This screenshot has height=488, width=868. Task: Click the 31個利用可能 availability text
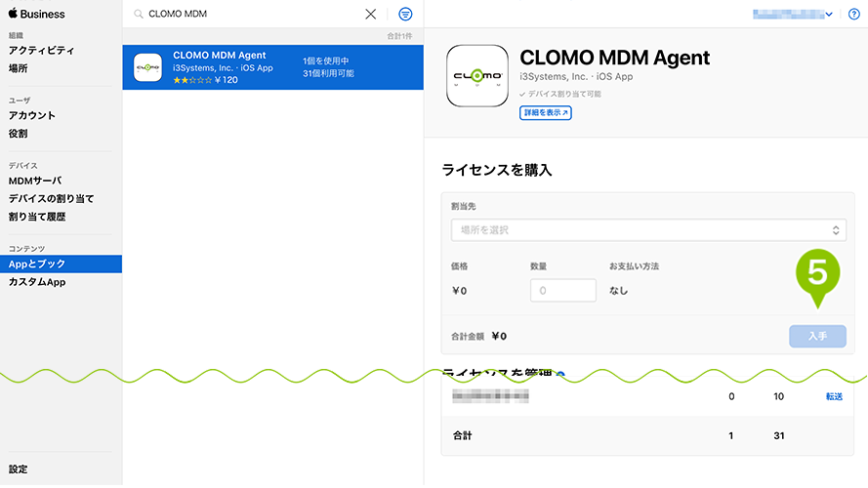328,73
